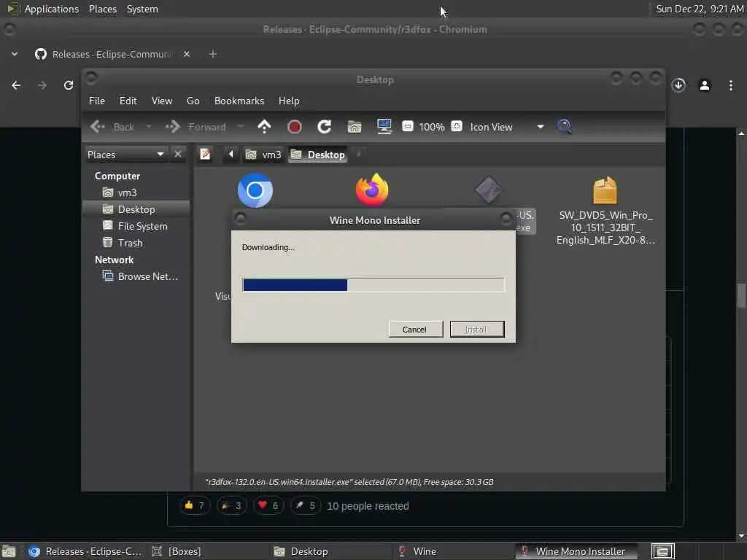Click heart reaction with 6
The width and height of the screenshot is (747, 560).
point(268,506)
